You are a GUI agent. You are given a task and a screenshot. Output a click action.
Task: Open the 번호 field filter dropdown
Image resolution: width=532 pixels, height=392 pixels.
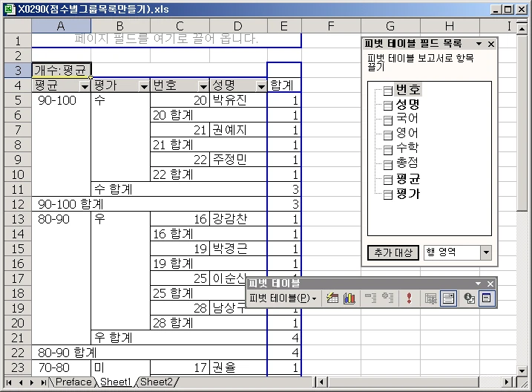(203, 87)
